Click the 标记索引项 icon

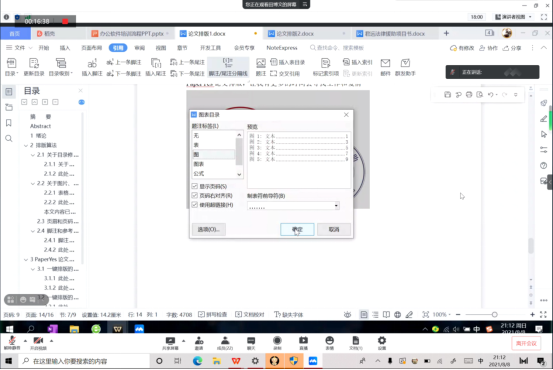(x=326, y=67)
